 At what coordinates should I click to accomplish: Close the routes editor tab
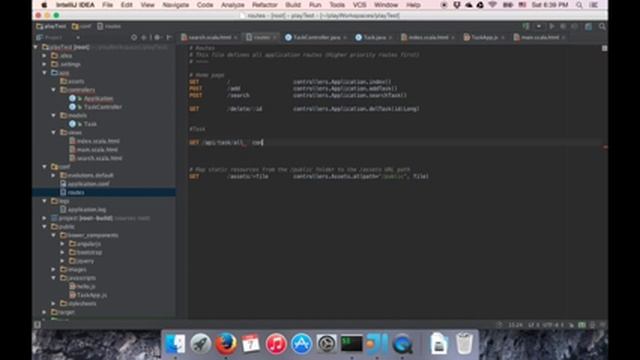[275, 38]
